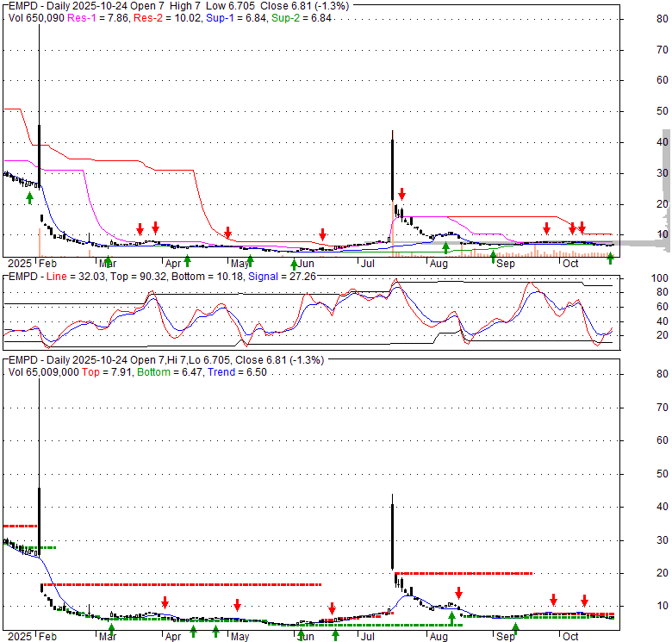The width and height of the screenshot is (672, 642).
Task: Click the February spike candle on upper chart
Action: [x=40, y=157]
